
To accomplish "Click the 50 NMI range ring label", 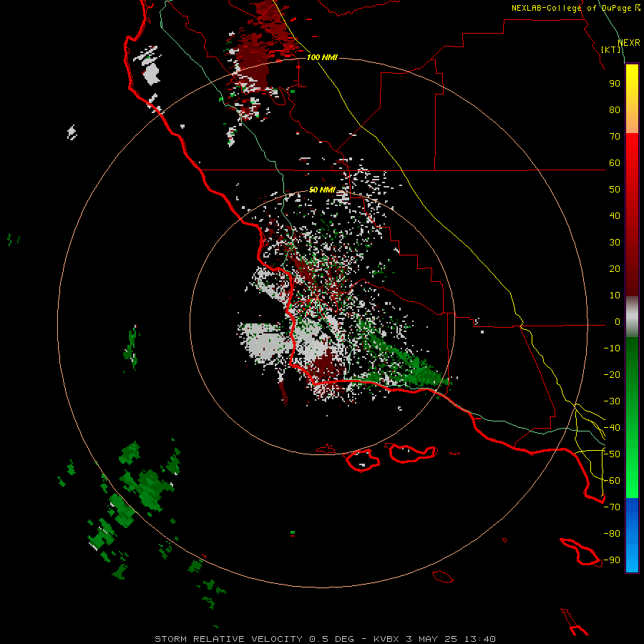I will 322,190.
